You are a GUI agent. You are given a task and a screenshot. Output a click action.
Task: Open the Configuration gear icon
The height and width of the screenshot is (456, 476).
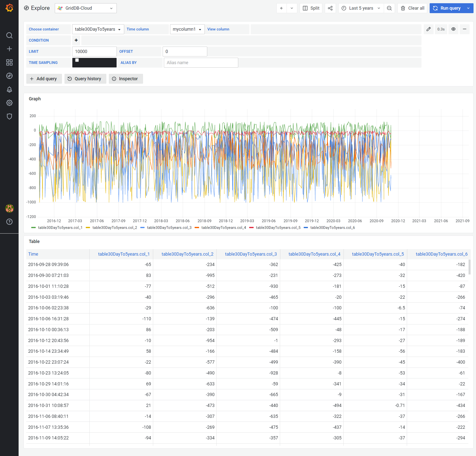pos(9,103)
